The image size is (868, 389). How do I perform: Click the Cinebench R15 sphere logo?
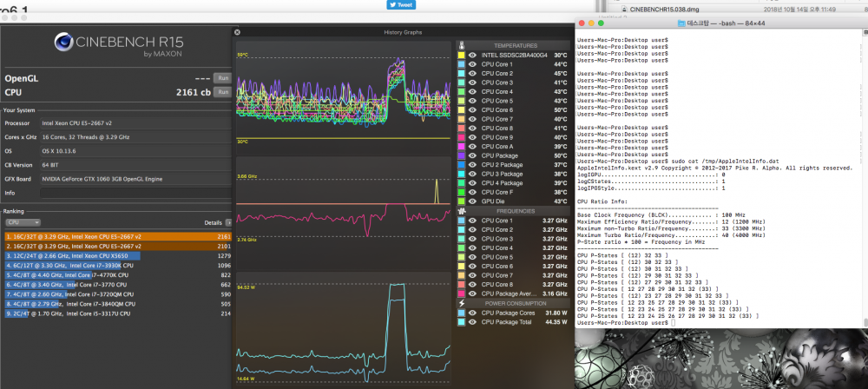point(63,43)
